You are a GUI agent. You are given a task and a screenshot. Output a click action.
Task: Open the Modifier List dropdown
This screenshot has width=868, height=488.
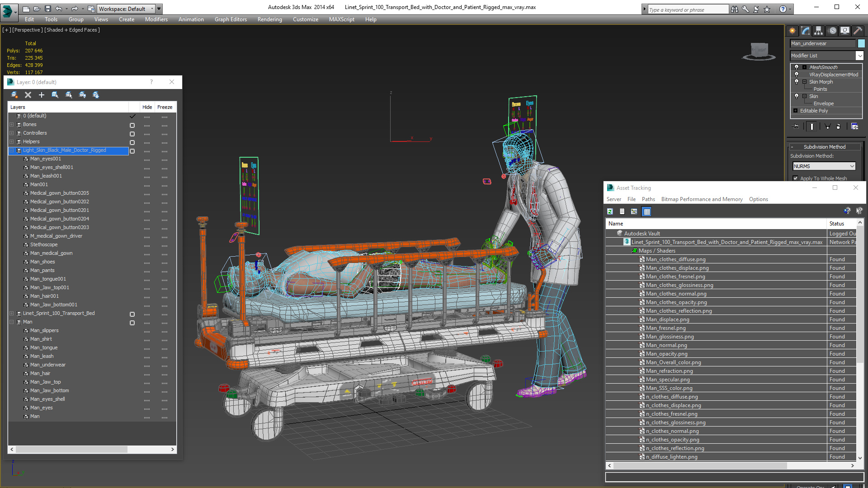(859, 56)
